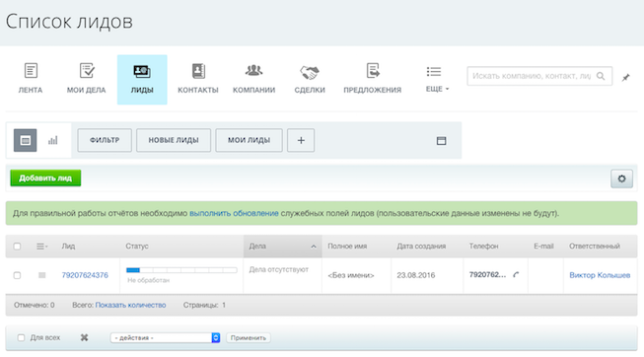Sort by the Ответственный column header
644x357 pixels.
595,247
